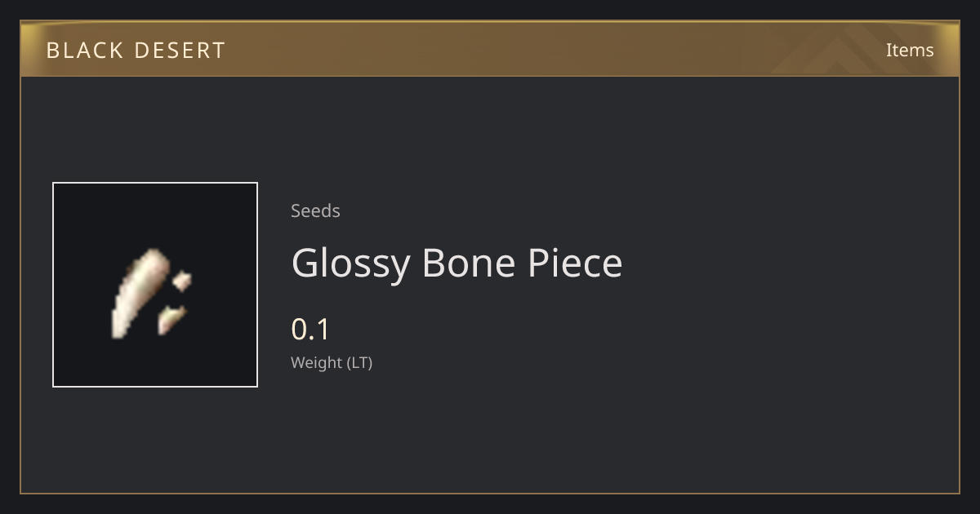Screen dimensions: 980x514
Task: Click the lower small bone fragment
Action: click(x=171, y=319)
